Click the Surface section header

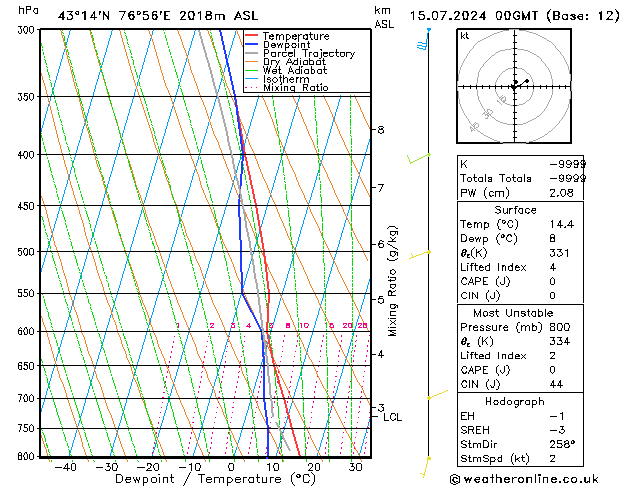coord(515,210)
